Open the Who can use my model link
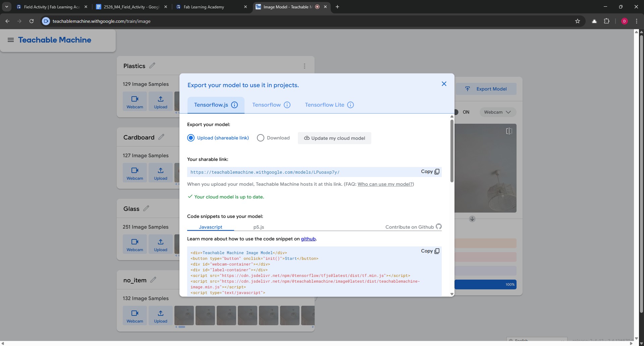 [x=385, y=184]
